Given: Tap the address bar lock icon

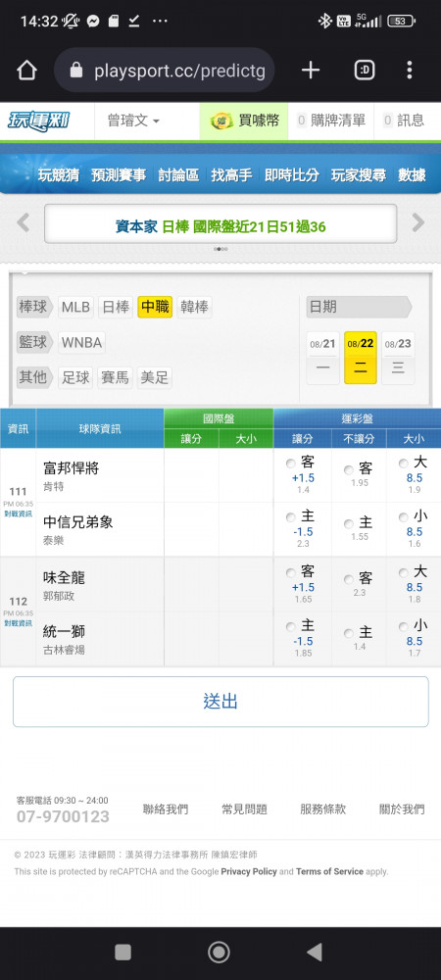Looking at the screenshot, I should (x=76, y=71).
